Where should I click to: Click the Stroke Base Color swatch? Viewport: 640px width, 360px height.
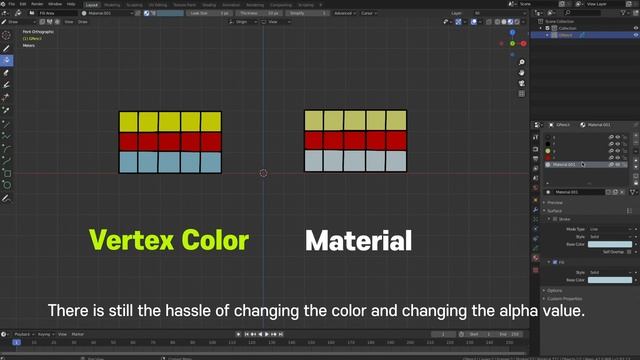tap(610, 244)
